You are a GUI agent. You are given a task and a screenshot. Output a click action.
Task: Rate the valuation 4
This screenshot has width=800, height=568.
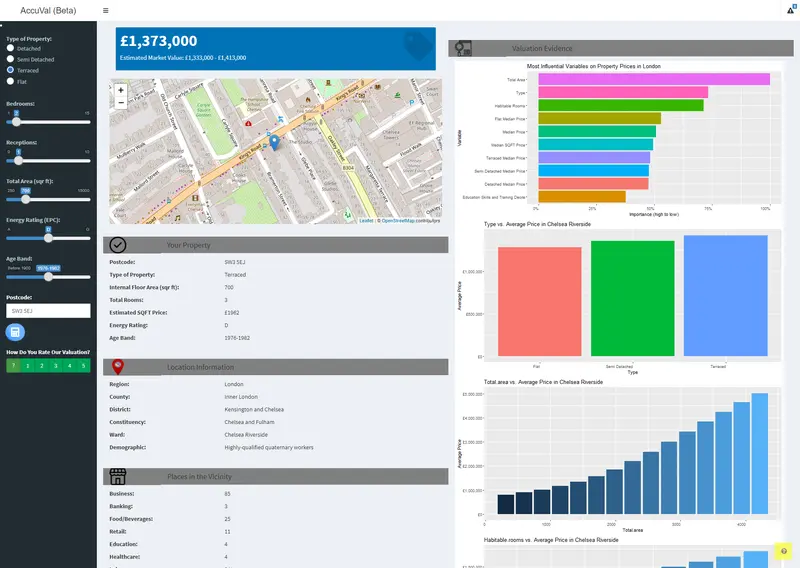pyautogui.click(x=70, y=365)
